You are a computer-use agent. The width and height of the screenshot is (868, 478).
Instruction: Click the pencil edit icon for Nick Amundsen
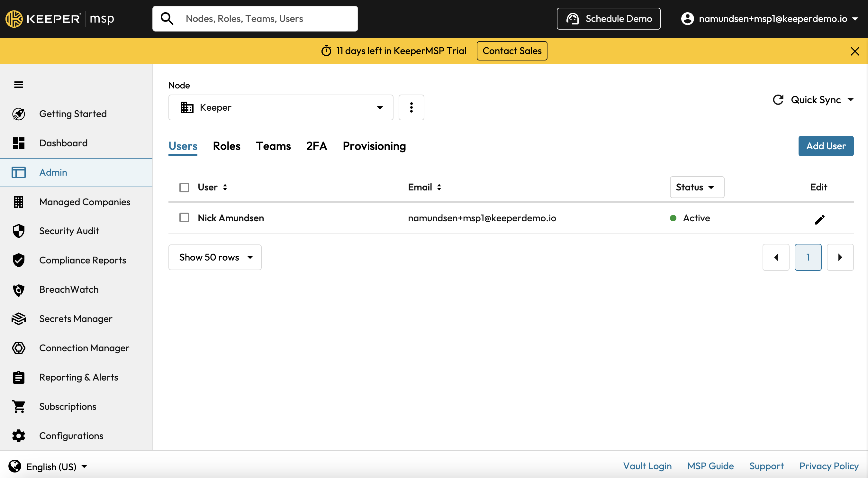pyautogui.click(x=819, y=219)
